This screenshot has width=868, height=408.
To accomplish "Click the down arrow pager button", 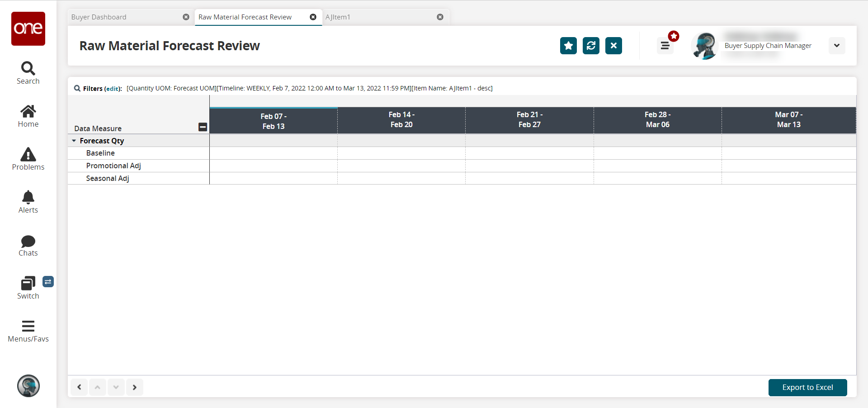I will pos(116,387).
